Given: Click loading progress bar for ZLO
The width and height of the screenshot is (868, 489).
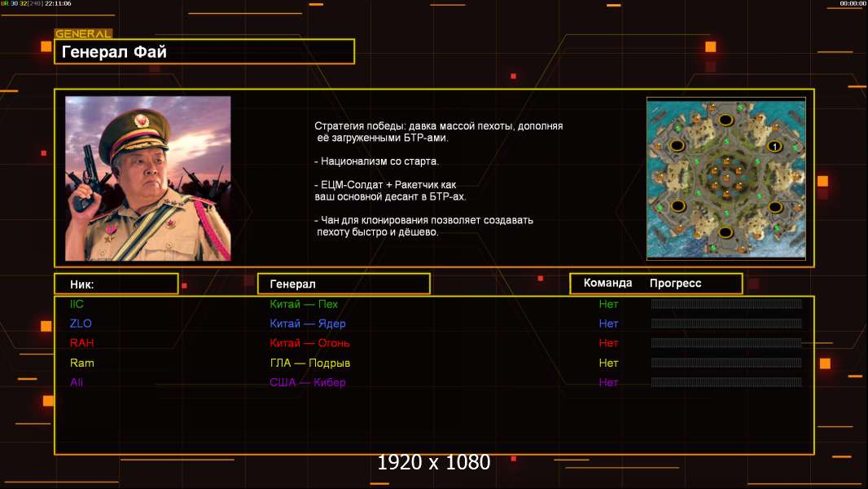Looking at the screenshot, I should [x=726, y=323].
